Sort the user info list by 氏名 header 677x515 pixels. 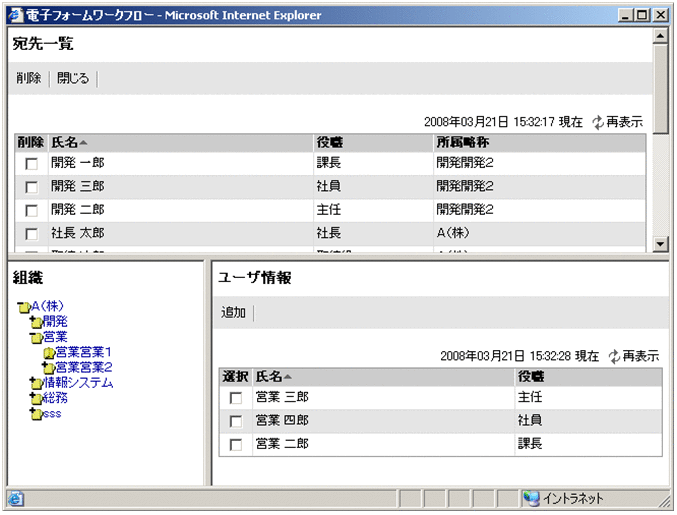(x=273, y=377)
